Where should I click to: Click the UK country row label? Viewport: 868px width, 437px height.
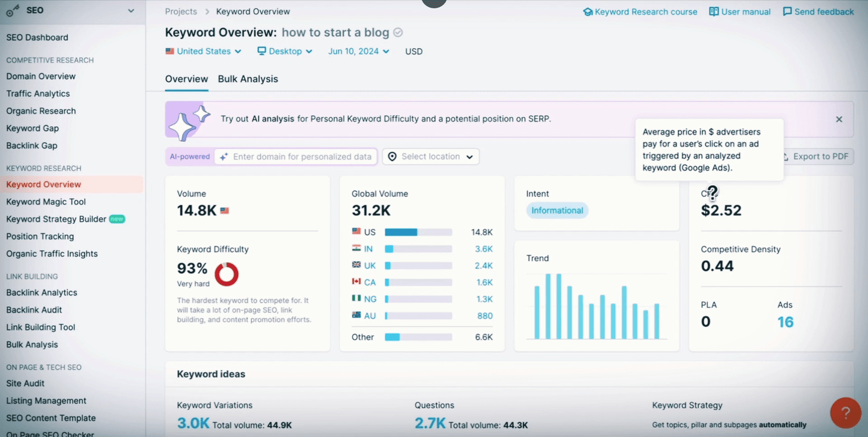(370, 266)
